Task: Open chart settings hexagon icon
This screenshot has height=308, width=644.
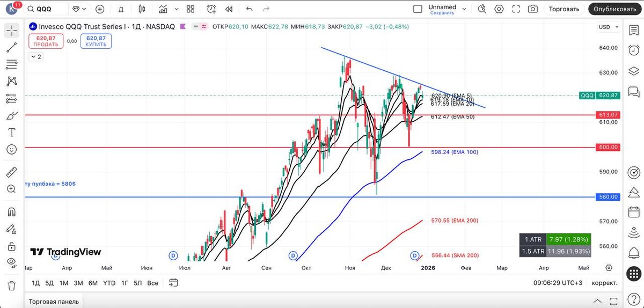Action: (x=499, y=9)
